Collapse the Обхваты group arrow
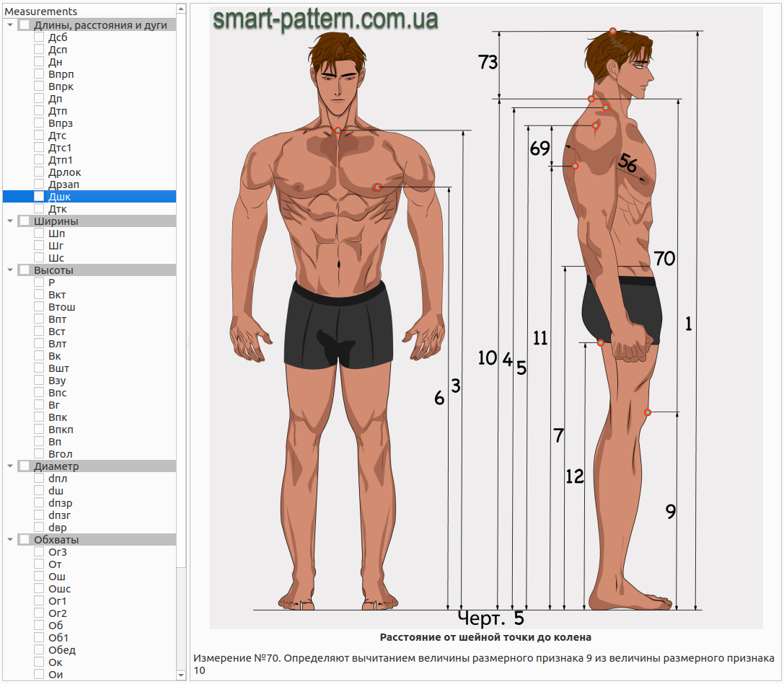784x684 pixels. click(10, 540)
